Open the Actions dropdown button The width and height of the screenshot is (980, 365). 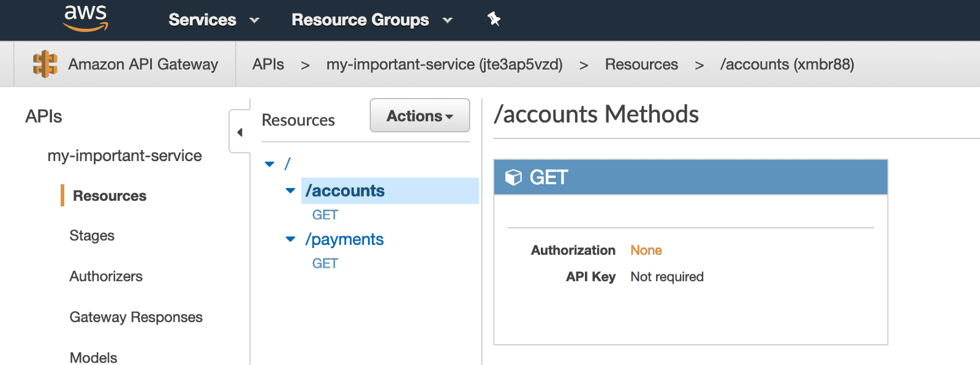(x=420, y=115)
